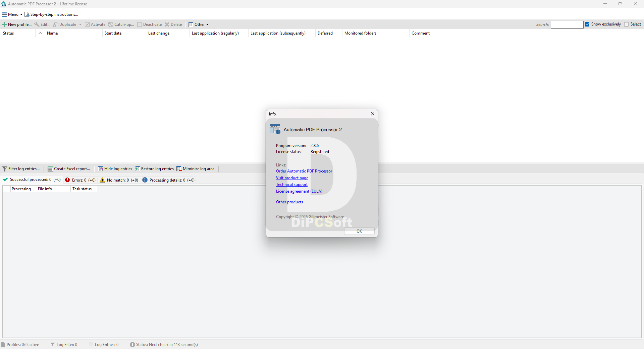644x349 pixels.
Task: Open the Visit product page link
Action: (x=292, y=178)
